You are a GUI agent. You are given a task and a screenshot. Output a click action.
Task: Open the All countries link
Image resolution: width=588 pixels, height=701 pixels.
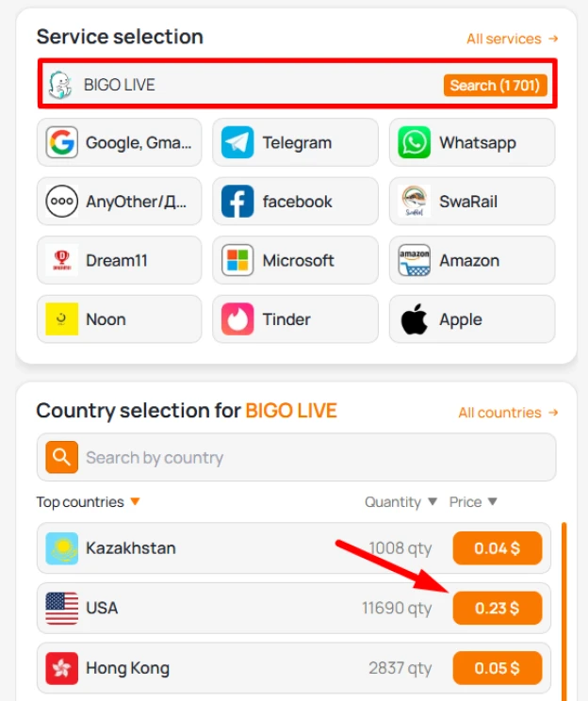pos(509,412)
